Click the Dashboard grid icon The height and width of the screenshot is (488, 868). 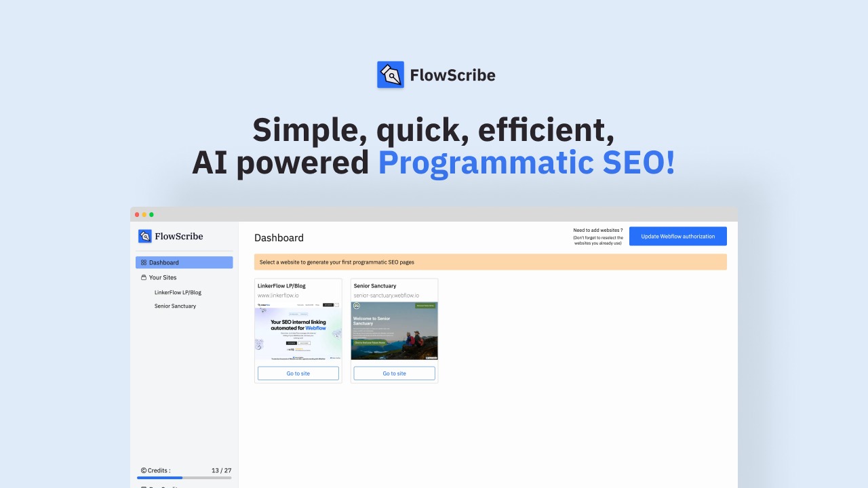point(144,262)
